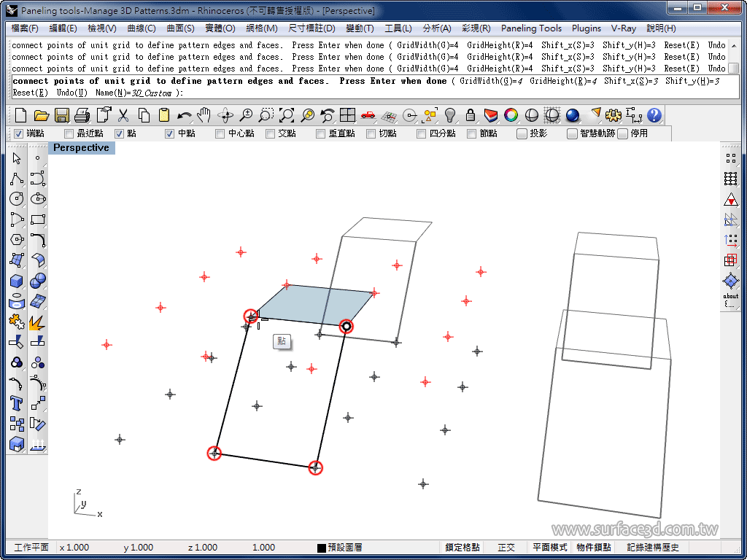Click the blue diamond panel icon
747x560 pixels.
tap(730, 281)
